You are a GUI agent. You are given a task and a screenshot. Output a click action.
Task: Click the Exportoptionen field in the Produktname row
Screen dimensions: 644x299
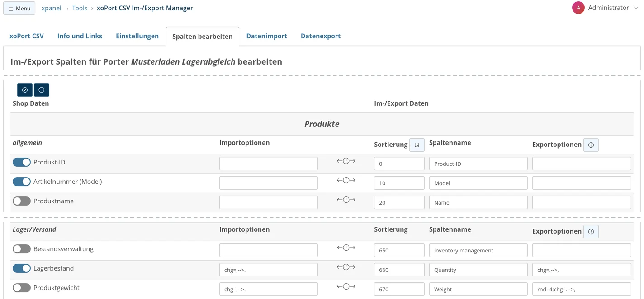click(582, 202)
